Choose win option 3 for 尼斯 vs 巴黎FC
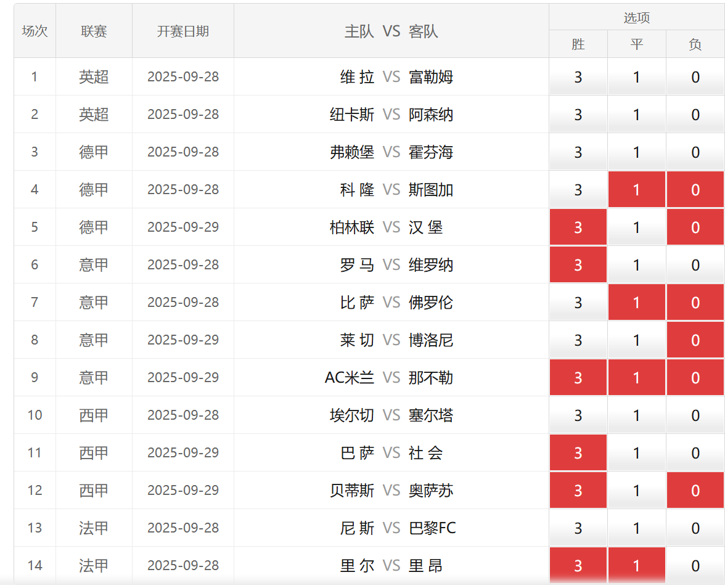 (578, 528)
